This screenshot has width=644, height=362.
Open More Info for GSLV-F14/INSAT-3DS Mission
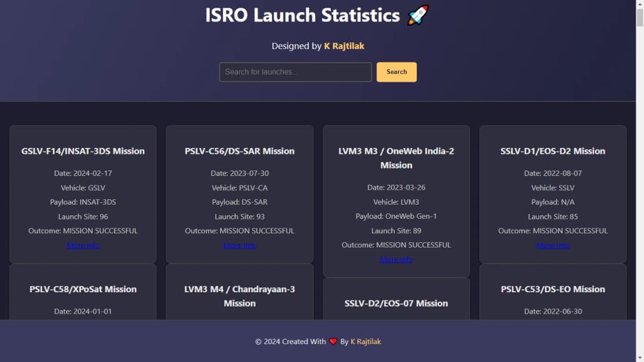point(83,245)
